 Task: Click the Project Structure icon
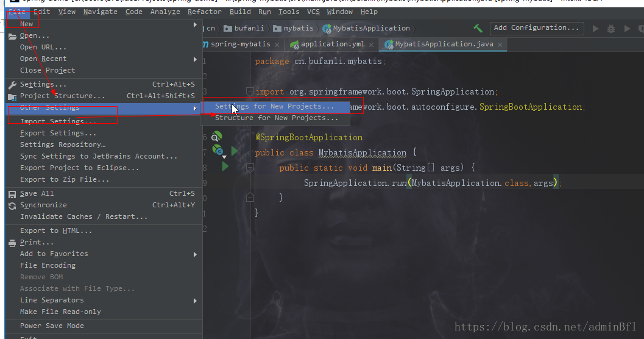click(x=12, y=96)
